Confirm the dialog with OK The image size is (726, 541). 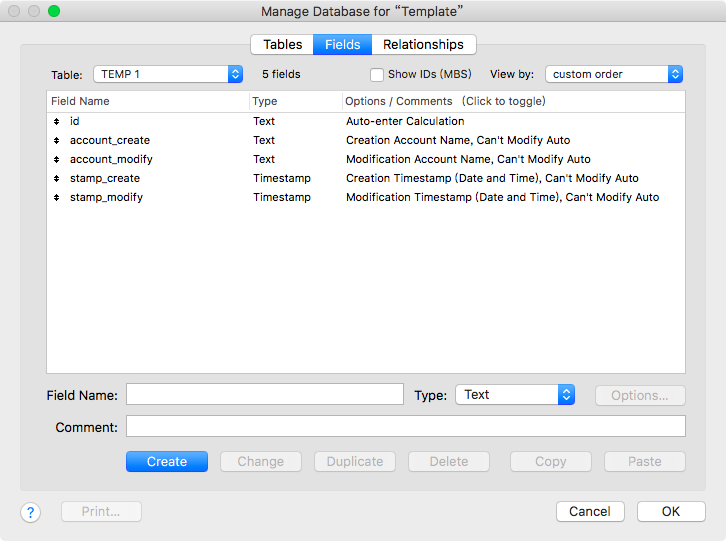(671, 511)
